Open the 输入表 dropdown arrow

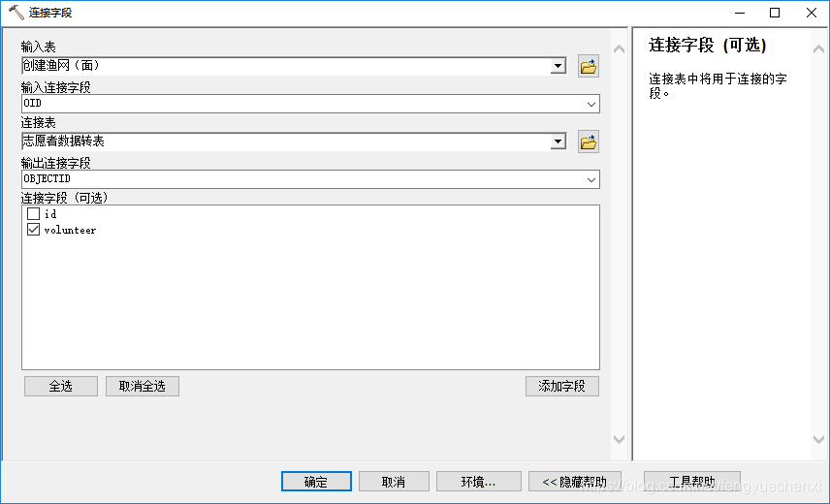coord(558,66)
